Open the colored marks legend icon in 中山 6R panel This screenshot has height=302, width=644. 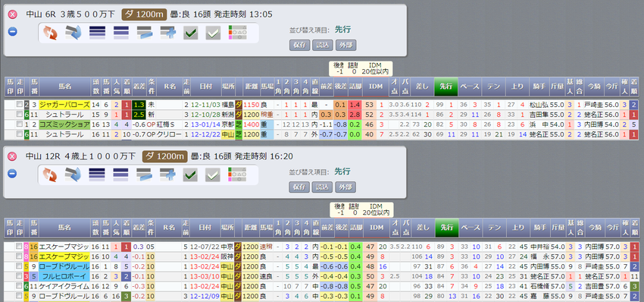[x=237, y=33]
